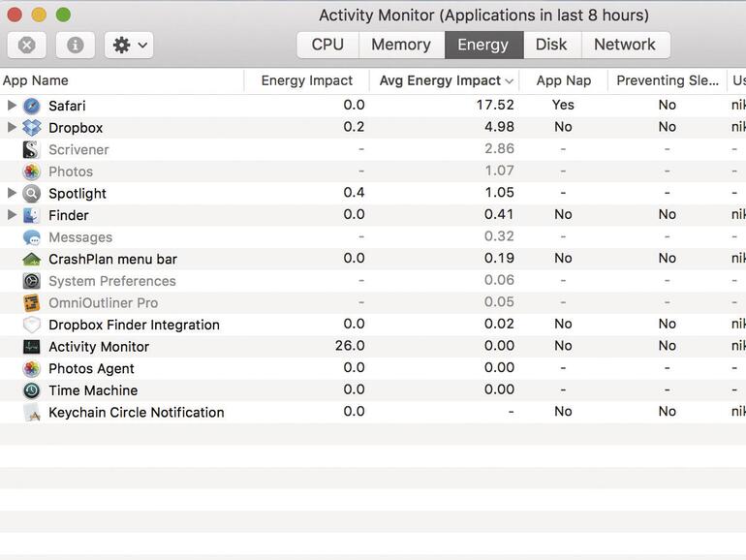Toggle Avg Energy Impact sort order
Image resolution: width=746 pixels, height=560 pixels.
tap(445, 80)
